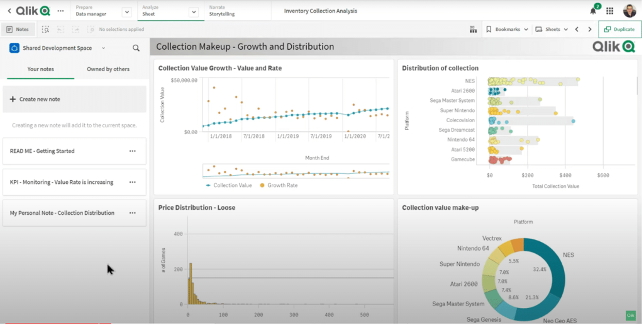This screenshot has width=644, height=325.
Task: Expand the Analyze Sheet dropdown
Action: [x=194, y=12]
